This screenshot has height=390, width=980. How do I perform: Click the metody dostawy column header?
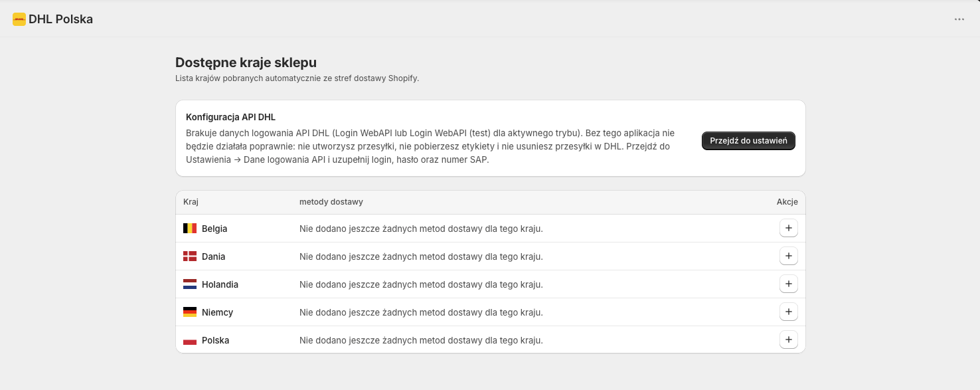331,202
